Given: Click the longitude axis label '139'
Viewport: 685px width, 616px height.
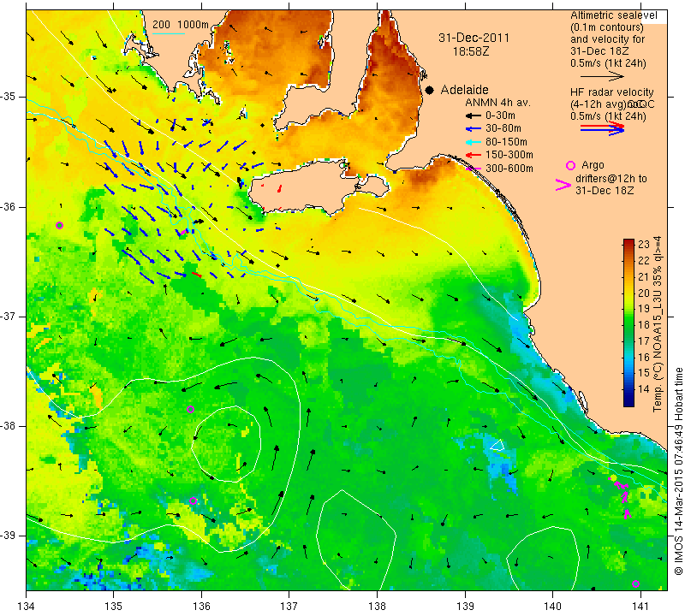Looking at the screenshot, I should pos(465,606).
